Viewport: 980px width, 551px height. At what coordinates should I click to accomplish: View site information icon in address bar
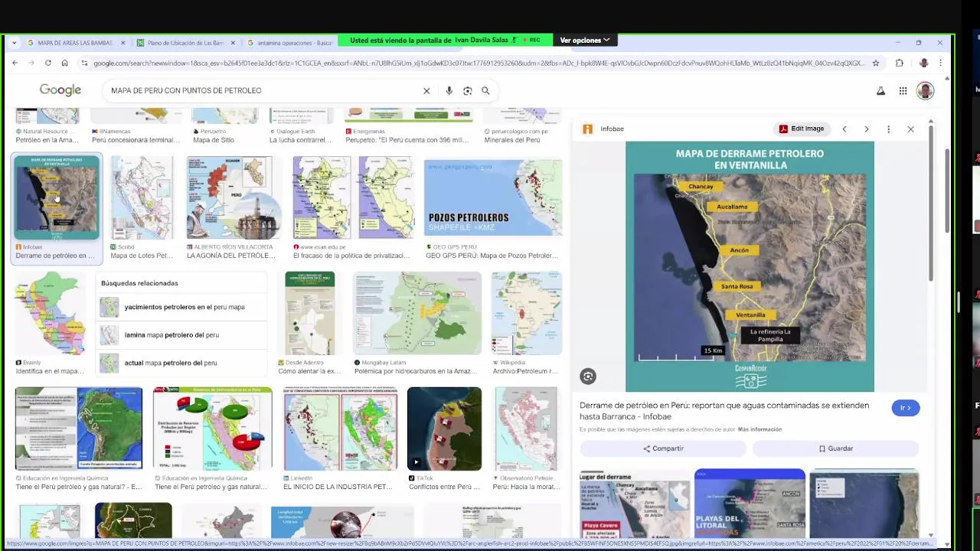click(x=85, y=63)
